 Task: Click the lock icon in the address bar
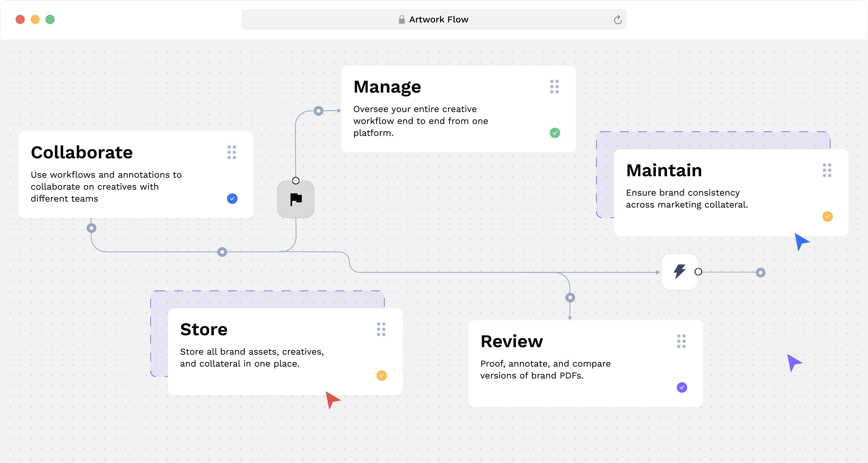(x=401, y=19)
